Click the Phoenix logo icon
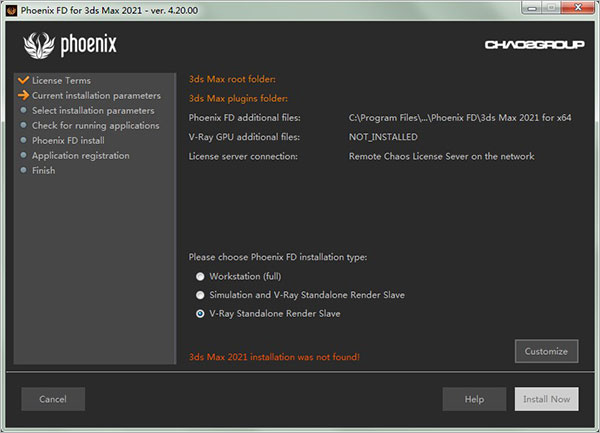Screen dimensions: 600x433 point(39,45)
